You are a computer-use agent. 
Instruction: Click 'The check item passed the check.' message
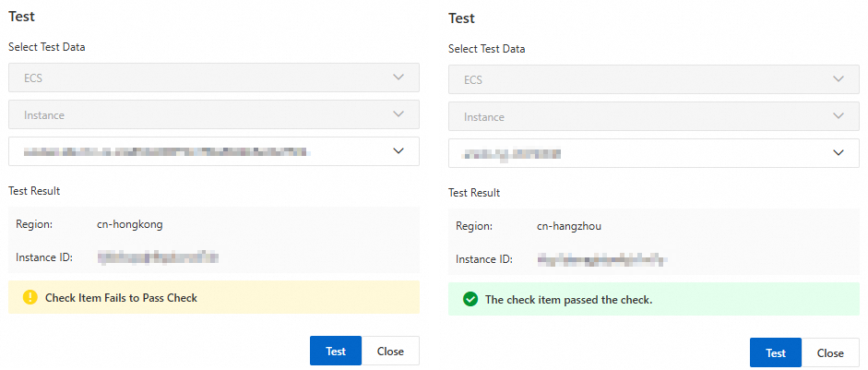coord(568,300)
